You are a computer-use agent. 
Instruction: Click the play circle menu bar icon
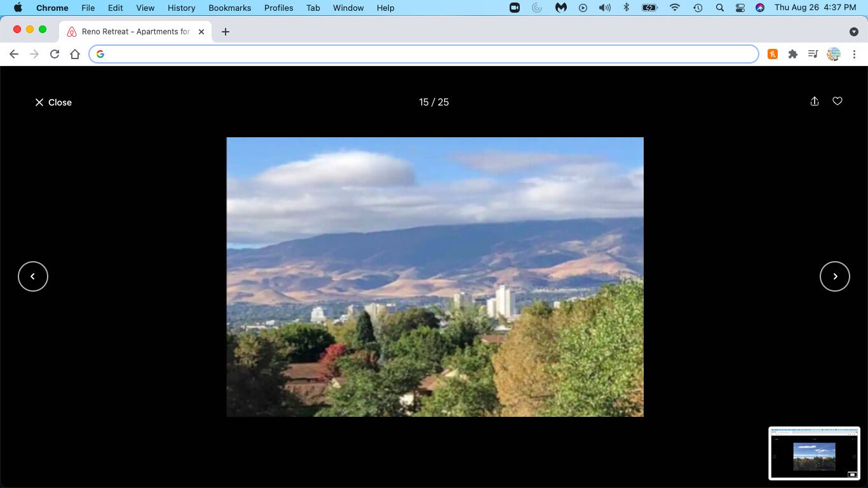[x=583, y=8]
